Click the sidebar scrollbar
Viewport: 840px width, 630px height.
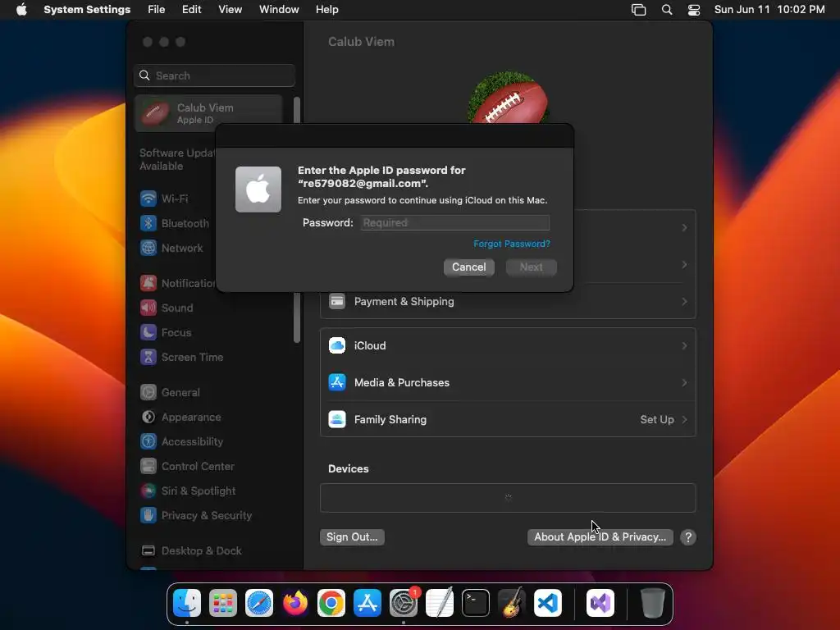[x=296, y=220]
